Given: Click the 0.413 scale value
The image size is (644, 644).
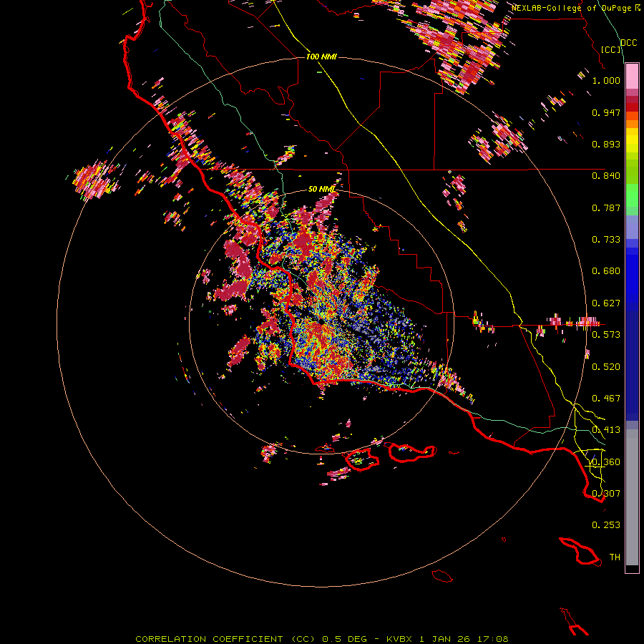Looking at the screenshot, I should (x=606, y=430).
